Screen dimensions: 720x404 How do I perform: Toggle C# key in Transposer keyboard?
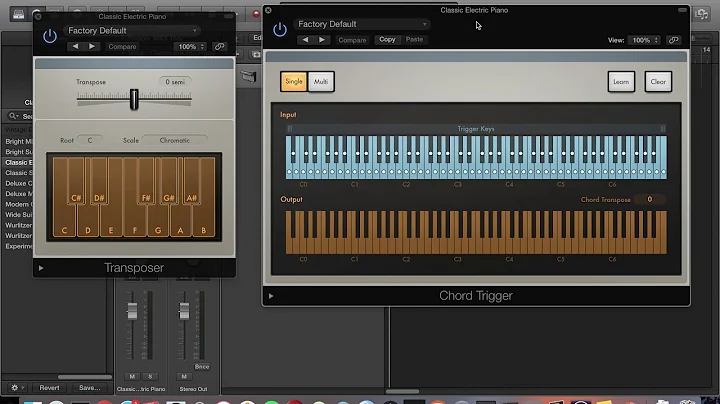tap(76, 181)
